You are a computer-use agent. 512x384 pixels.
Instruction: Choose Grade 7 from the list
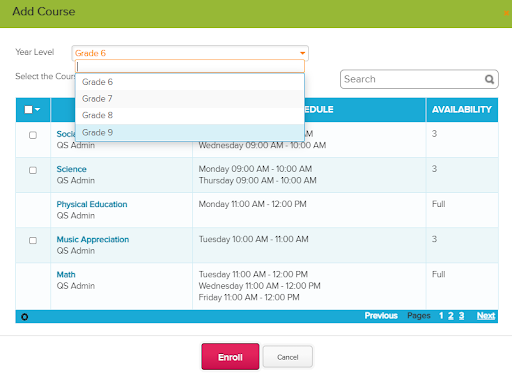click(x=190, y=99)
